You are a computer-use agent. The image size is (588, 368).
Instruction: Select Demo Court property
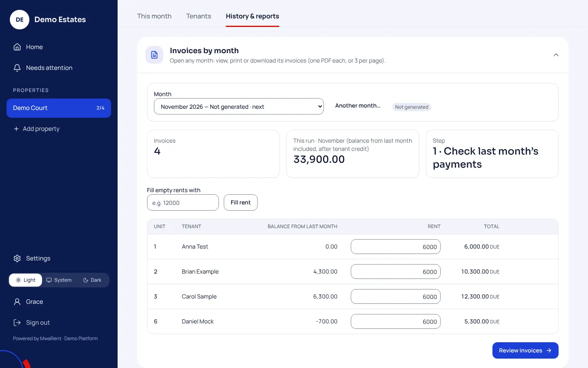59,108
